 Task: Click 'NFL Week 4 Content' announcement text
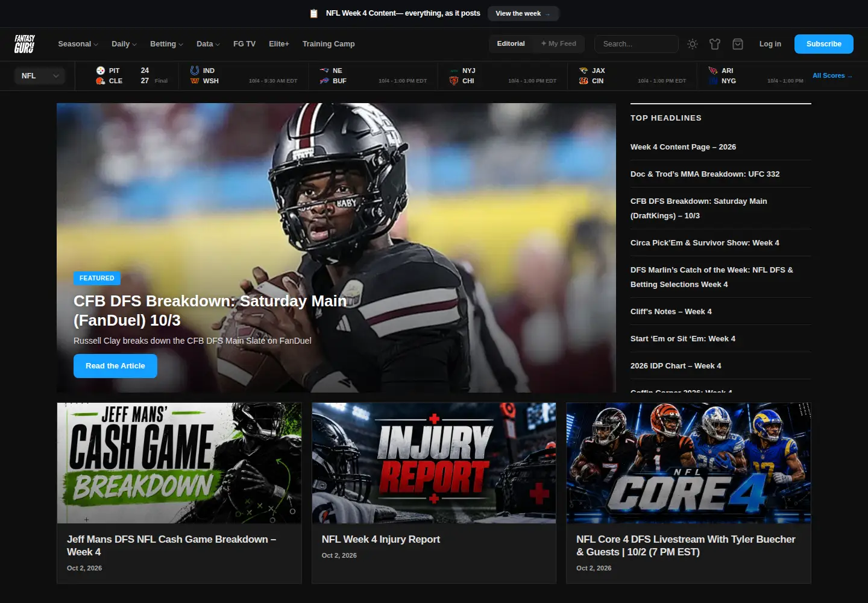(x=403, y=13)
